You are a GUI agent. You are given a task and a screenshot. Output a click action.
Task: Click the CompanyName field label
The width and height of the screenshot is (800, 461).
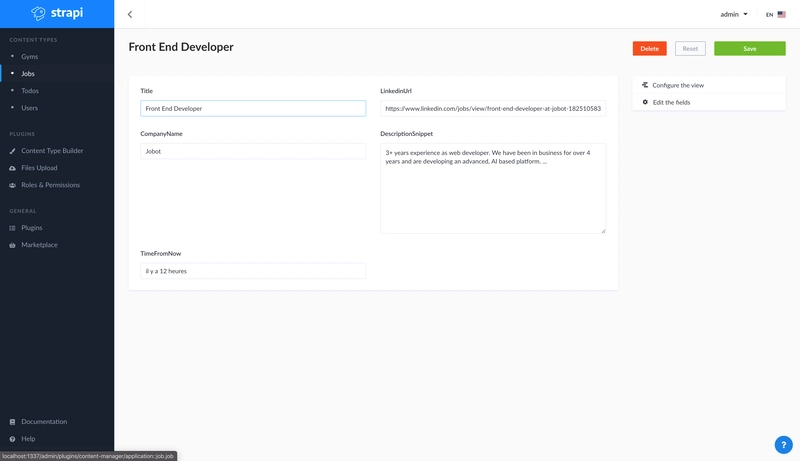161,134
